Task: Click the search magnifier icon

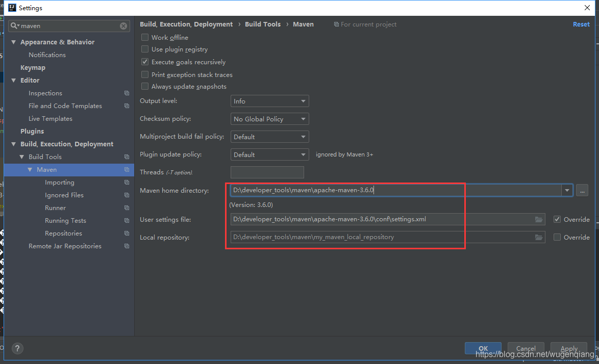Action: coord(14,25)
